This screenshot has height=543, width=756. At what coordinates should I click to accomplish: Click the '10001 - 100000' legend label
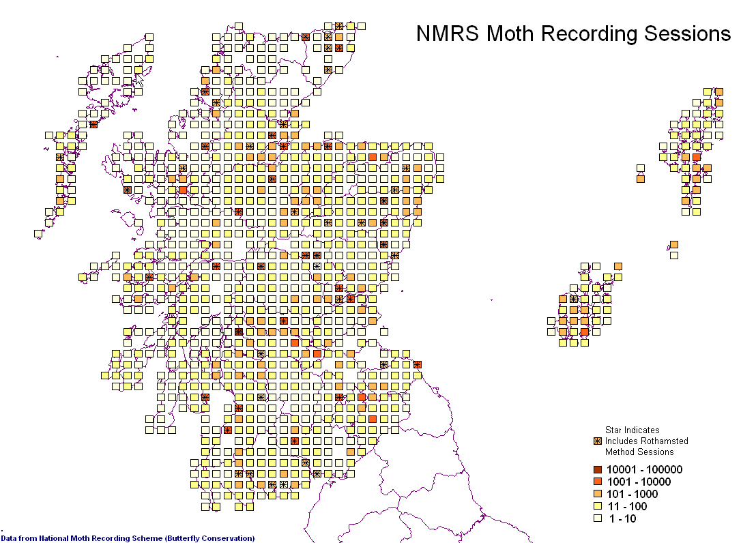(645, 469)
